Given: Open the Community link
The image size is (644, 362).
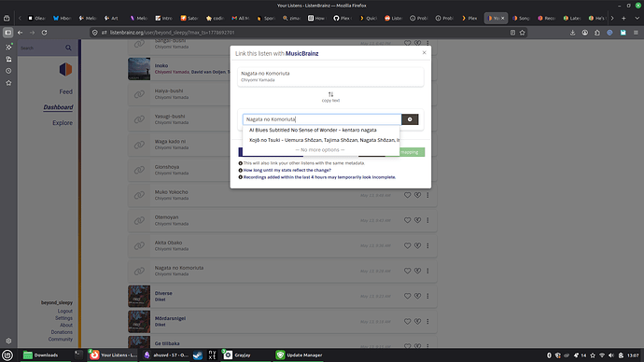Looking at the screenshot, I should click(61, 339).
